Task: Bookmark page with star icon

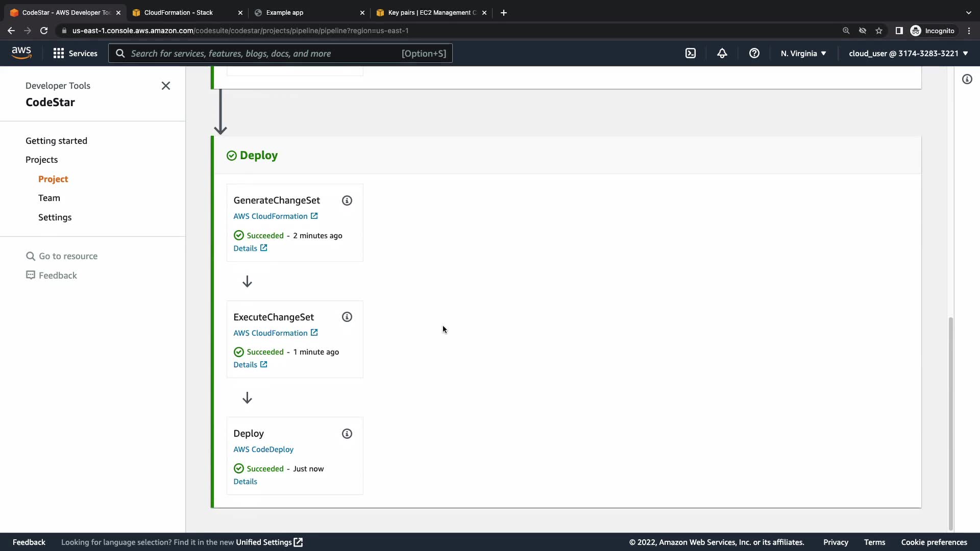Action: (x=878, y=31)
